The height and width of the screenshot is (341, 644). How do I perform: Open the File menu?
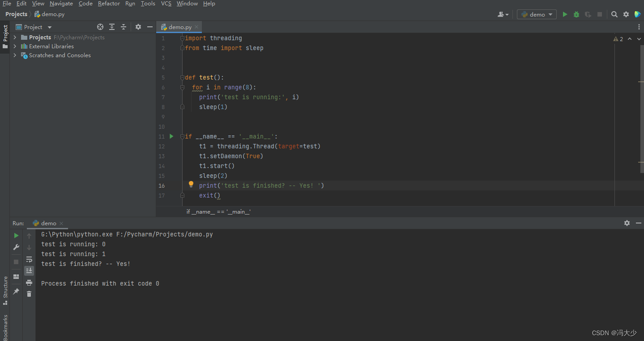pos(7,4)
